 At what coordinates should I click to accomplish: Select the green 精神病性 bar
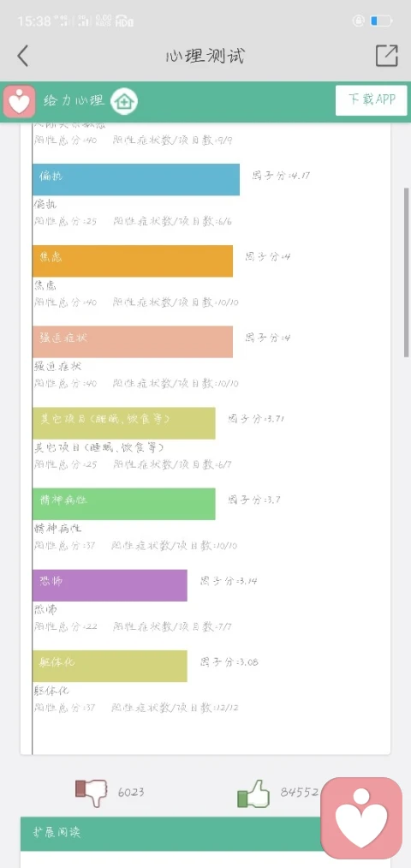(123, 504)
